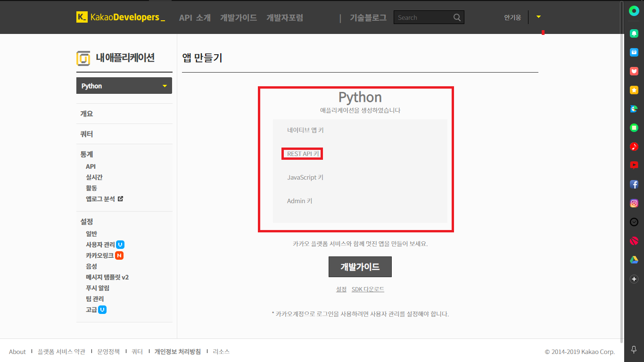
Task: Open 메시지 템플릿 v2 item
Action: point(107,277)
